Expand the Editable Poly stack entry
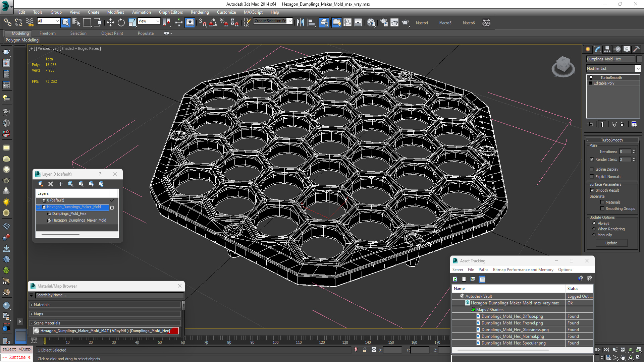The image size is (644, 362). tap(590, 83)
